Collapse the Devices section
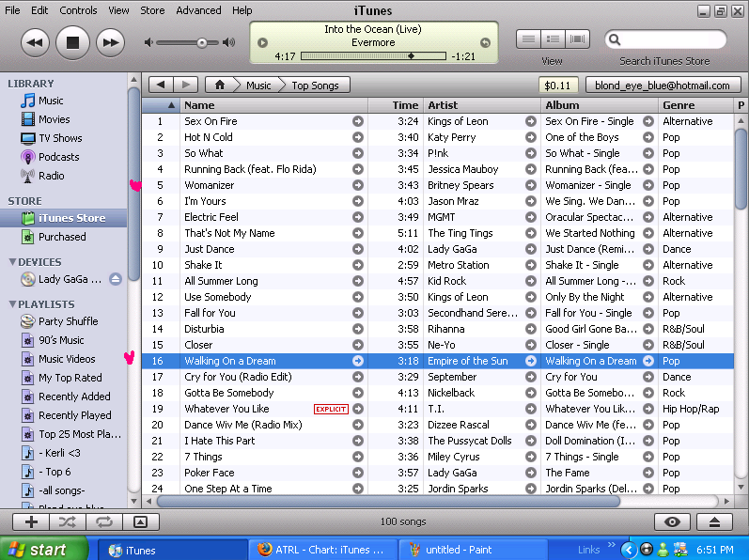Screen dimensions: 749x560 [12, 262]
